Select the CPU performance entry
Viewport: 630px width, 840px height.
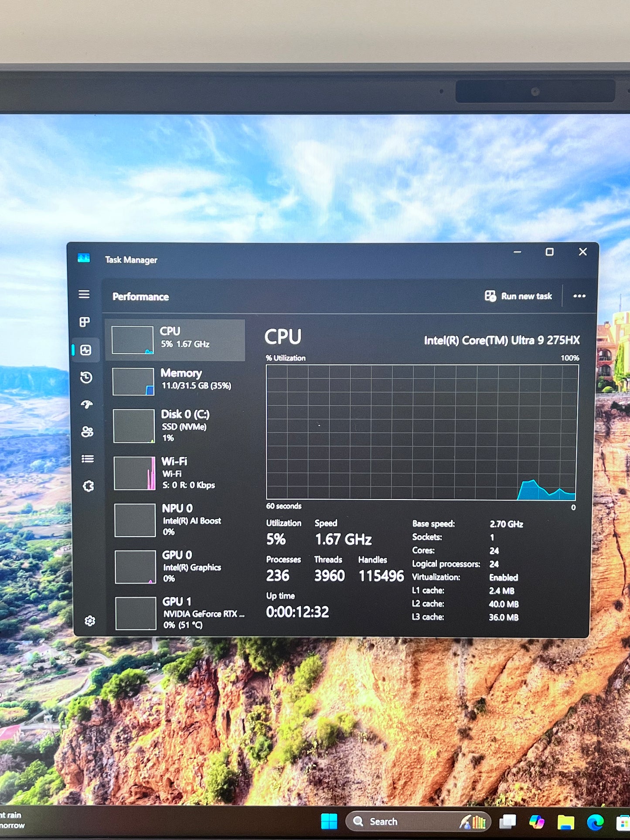click(175, 340)
